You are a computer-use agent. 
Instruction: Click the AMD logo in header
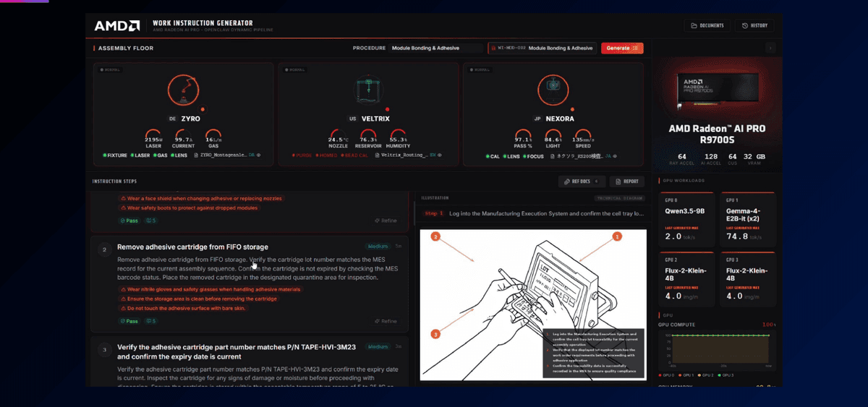pyautogui.click(x=117, y=26)
